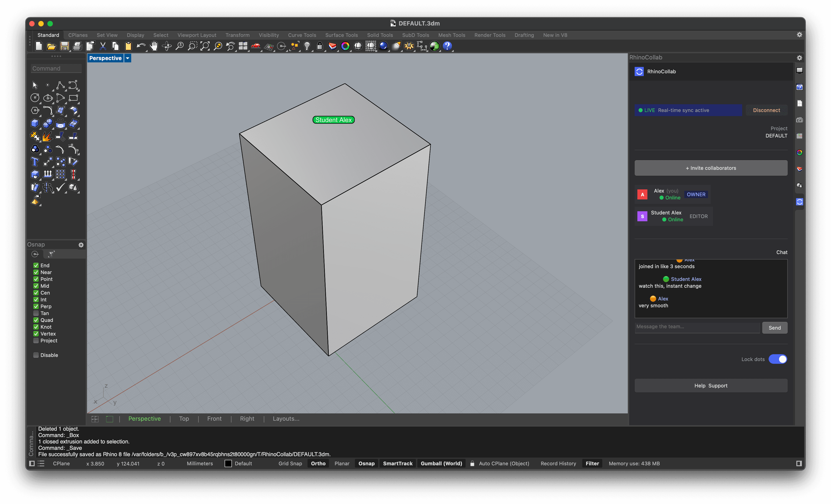Screen dimensions: 831x504
Task: Switch to the CPlanes toolbar tab
Action: tap(78, 35)
